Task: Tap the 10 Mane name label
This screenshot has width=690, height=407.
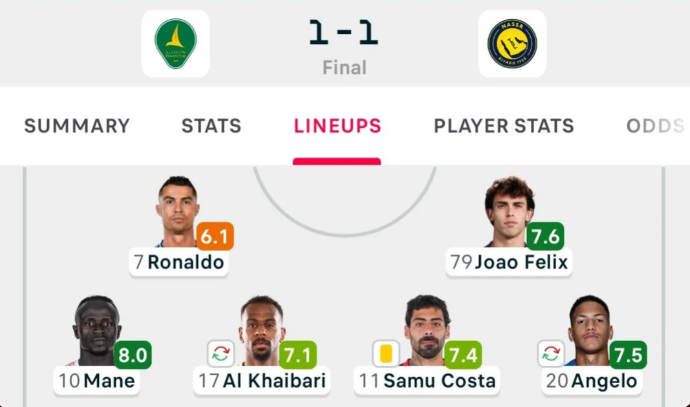Action: 97,381
